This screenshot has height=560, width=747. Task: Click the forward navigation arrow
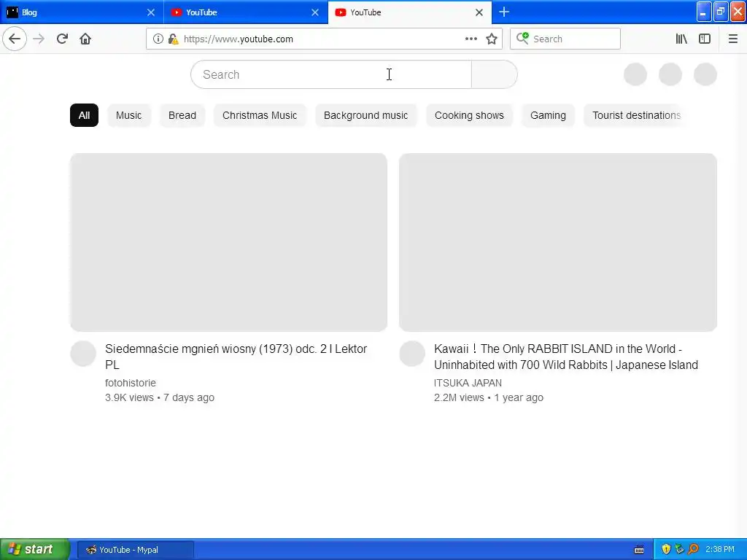coord(39,39)
